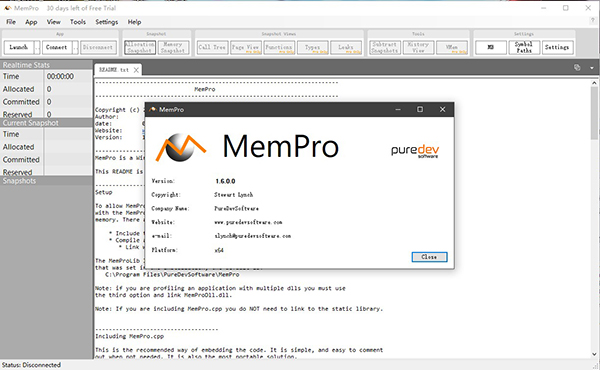Screen dimensions: 600x370
Task: Open the Call Tree view
Action: point(213,47)
